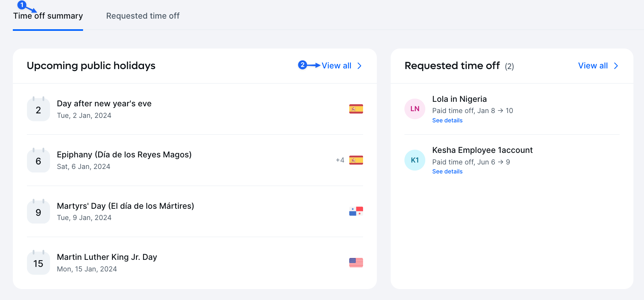Click the Panama flag for Martyrs' Day
This screenshot has width=644, height=300.
point(356,211)
